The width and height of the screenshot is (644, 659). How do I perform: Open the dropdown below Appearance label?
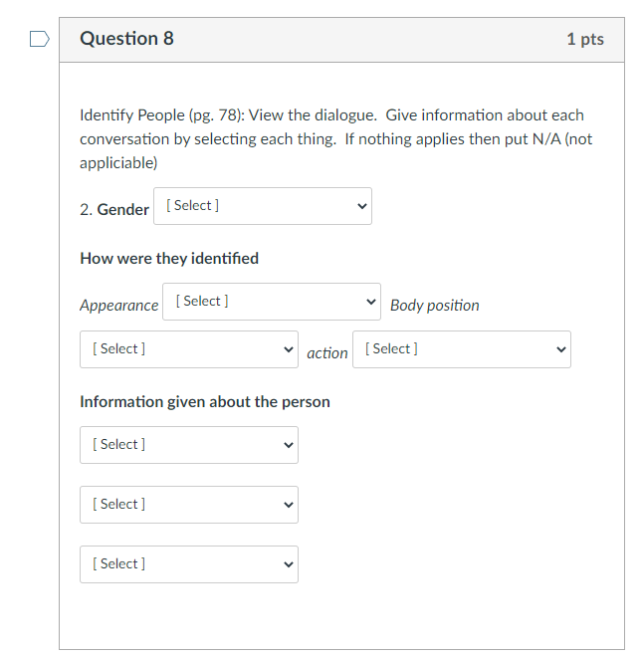coord(189,349)
